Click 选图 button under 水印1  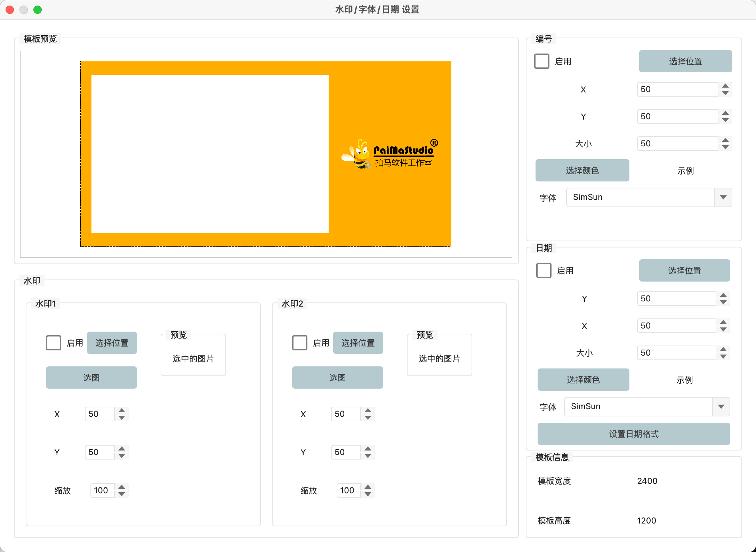tap(91, 378)
